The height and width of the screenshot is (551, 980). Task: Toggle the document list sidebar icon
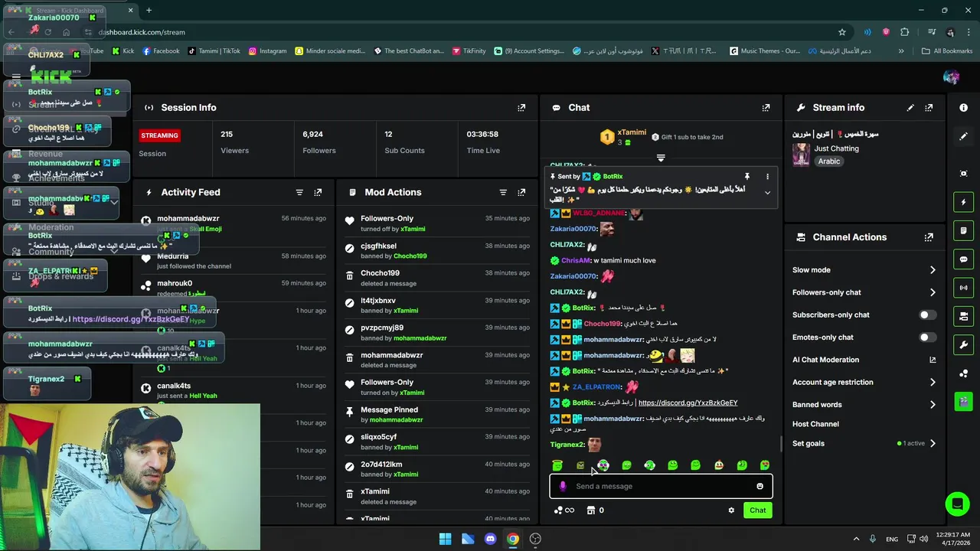tap(963, 230)
